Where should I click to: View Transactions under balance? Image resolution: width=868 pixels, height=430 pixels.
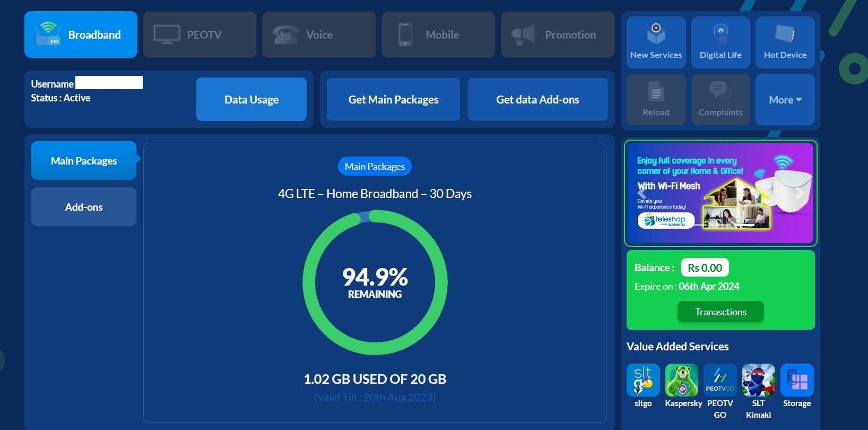click(x=721, y=312)
